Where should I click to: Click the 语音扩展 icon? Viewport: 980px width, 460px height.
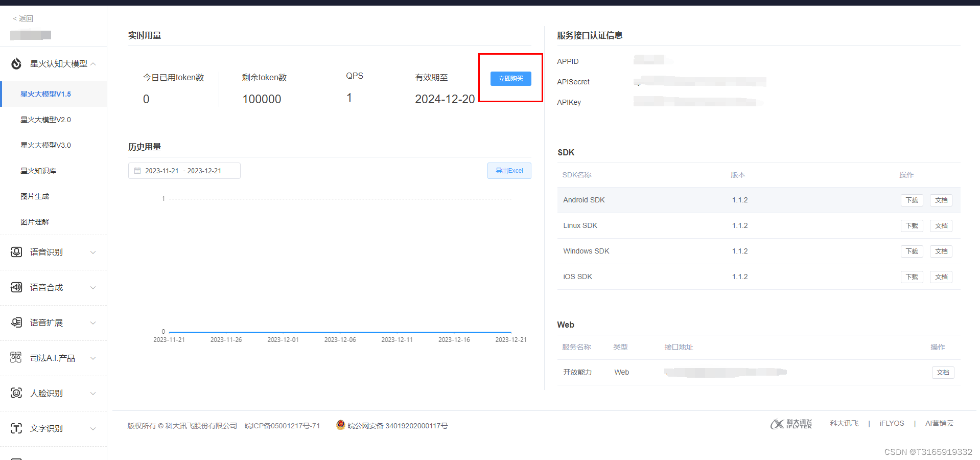pos(16,323)
